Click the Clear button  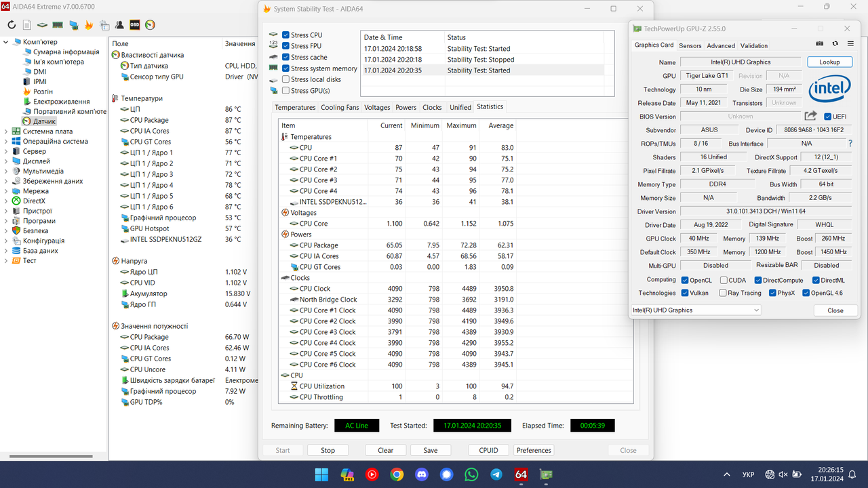pyautogui.click(x=385, y=450)
